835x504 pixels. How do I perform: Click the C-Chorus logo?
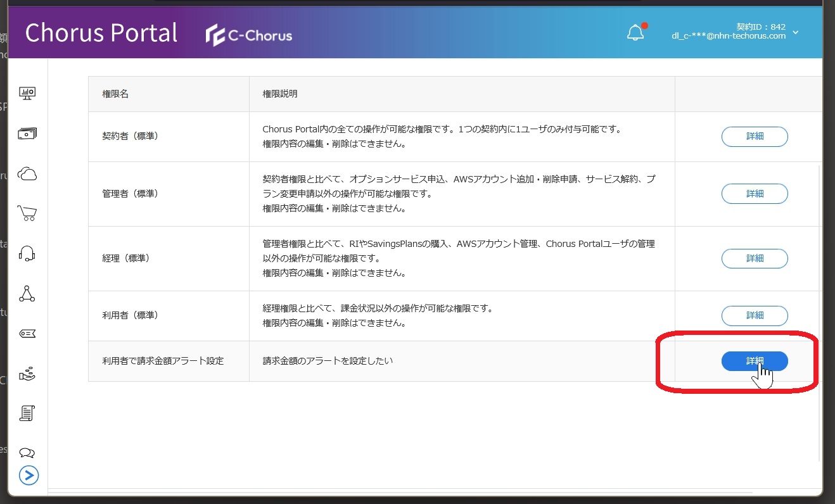(x=249, y=35)
